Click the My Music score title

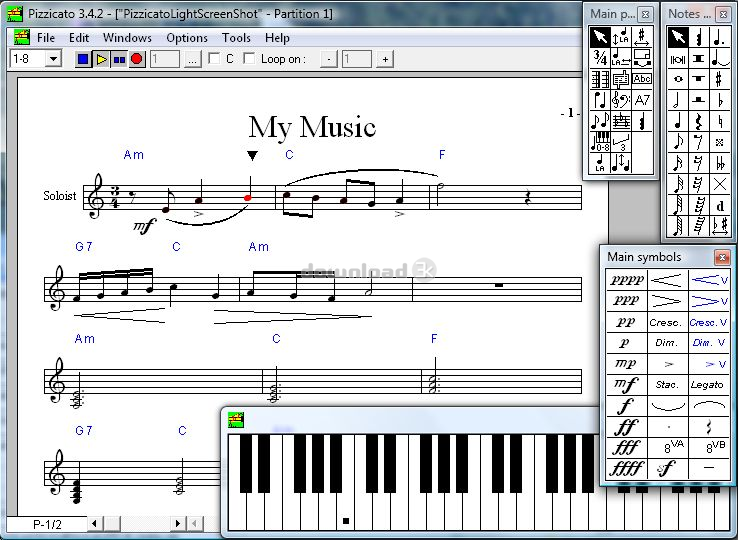pyautogui.click(x=312, y=128)
